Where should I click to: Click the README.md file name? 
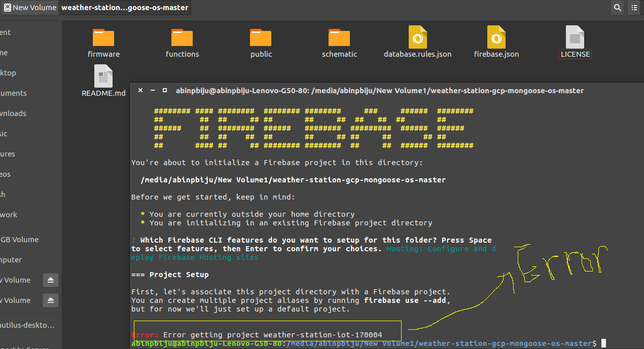(103, 93)
